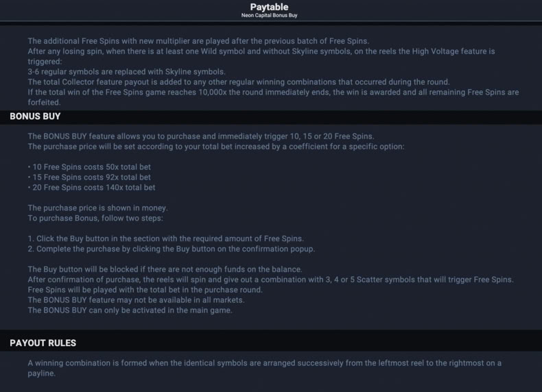542x392 pixels.
Task: Select the PAYOUT RULES section header
Action: click(43, 343)
